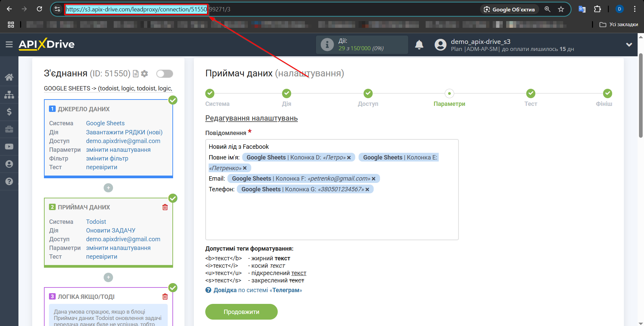Image resolution: width=644 pixels, height=326 pixels.
Task: Go to the Параметри step
Action: (x=449, y=93)
